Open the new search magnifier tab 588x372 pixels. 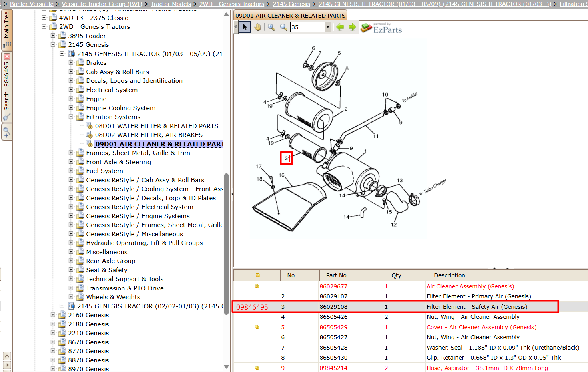tap(7, 131)
